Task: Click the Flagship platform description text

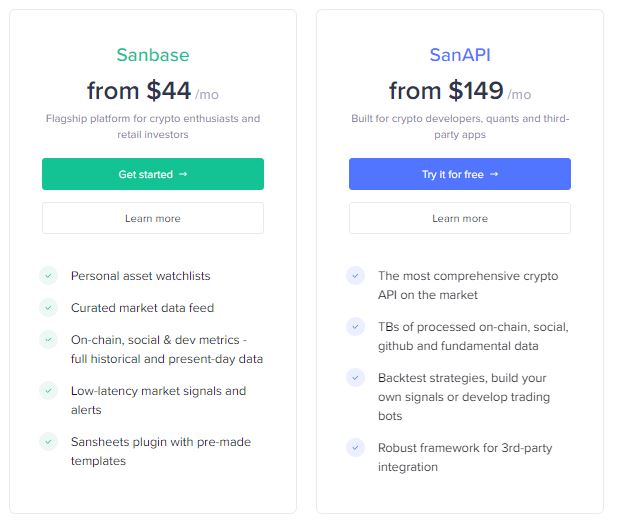Action: (153, 127)
